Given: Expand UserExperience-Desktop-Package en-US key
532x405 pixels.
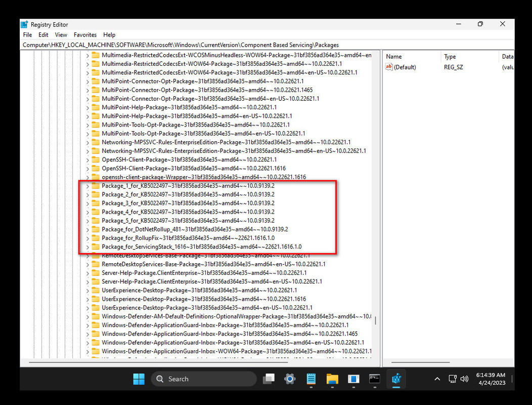Looking at the screenshot, I should (87, 308).
